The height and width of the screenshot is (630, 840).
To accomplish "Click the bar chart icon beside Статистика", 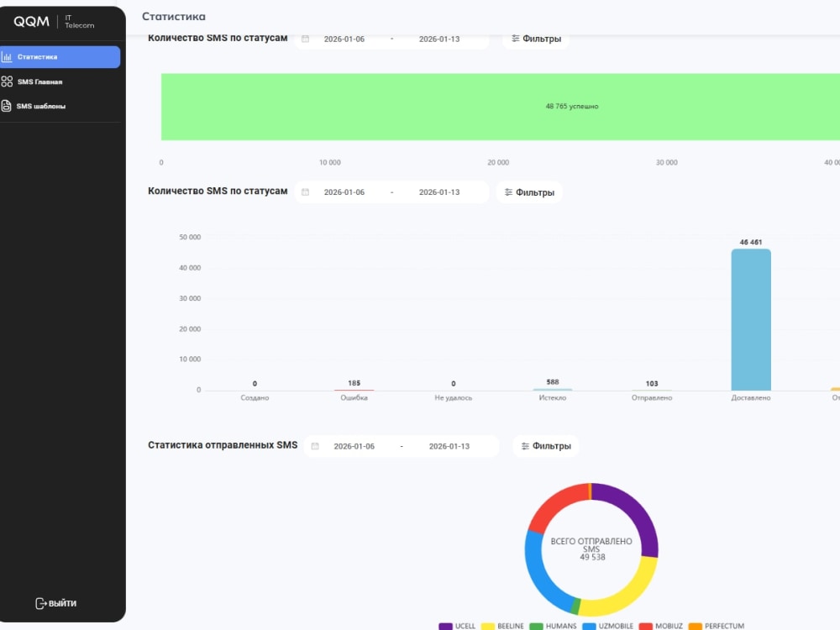I will point(7,57).
